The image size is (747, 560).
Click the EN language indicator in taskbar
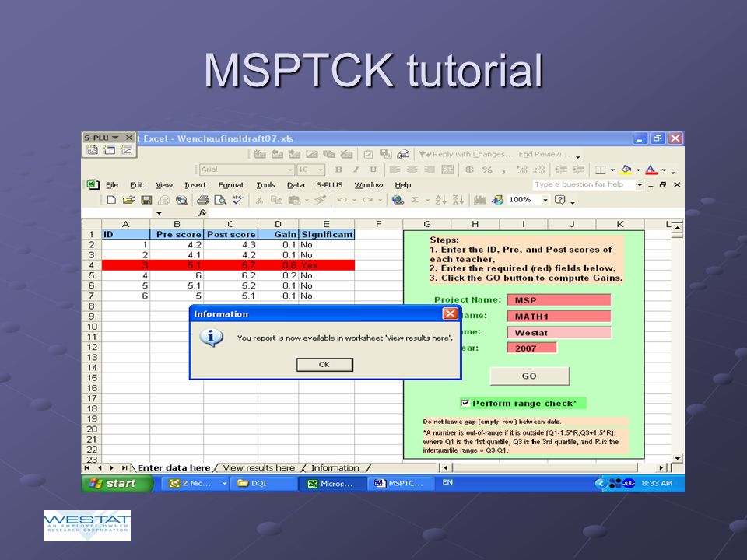click(447, 482)
